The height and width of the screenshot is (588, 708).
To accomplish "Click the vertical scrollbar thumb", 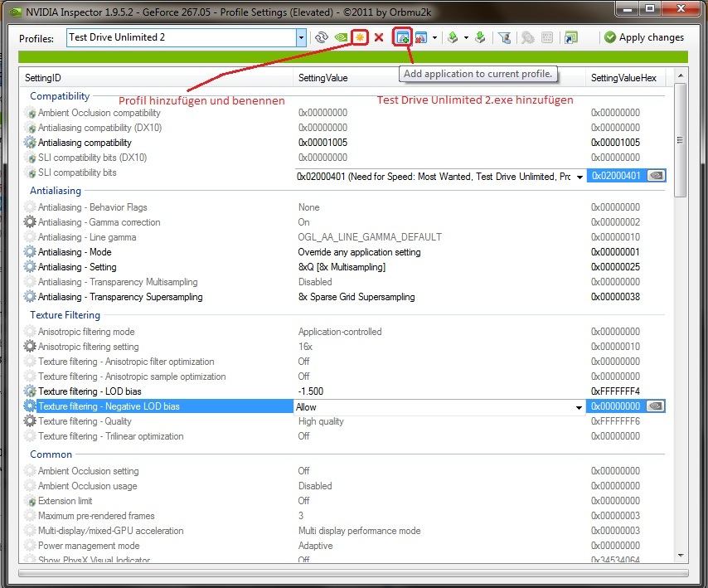I will click(x=680, y=140).
